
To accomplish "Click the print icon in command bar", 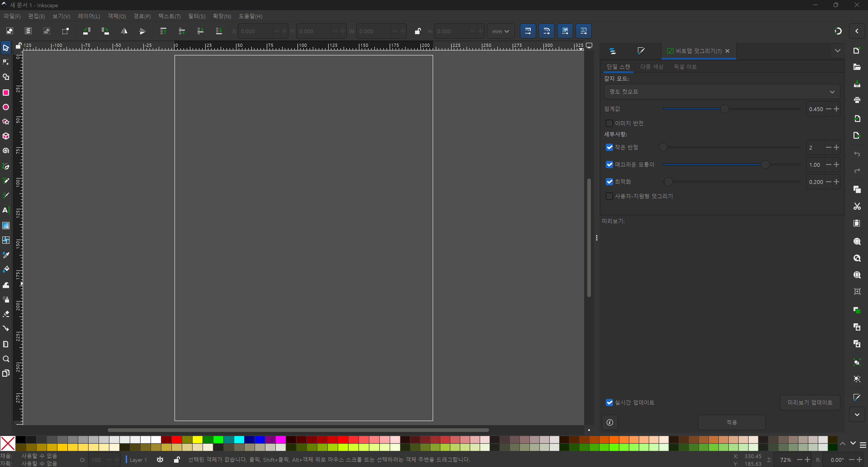I will 857,100.
